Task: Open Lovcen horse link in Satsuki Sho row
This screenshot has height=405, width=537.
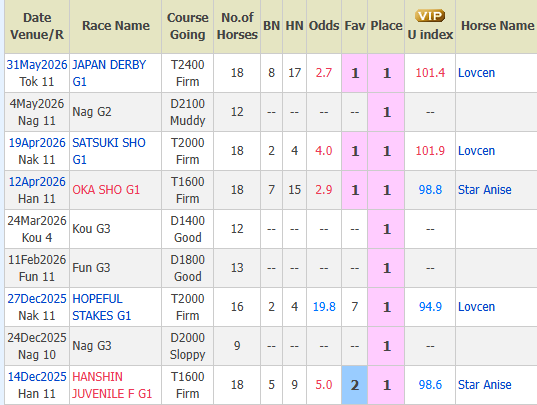Action: coord(476,151)
